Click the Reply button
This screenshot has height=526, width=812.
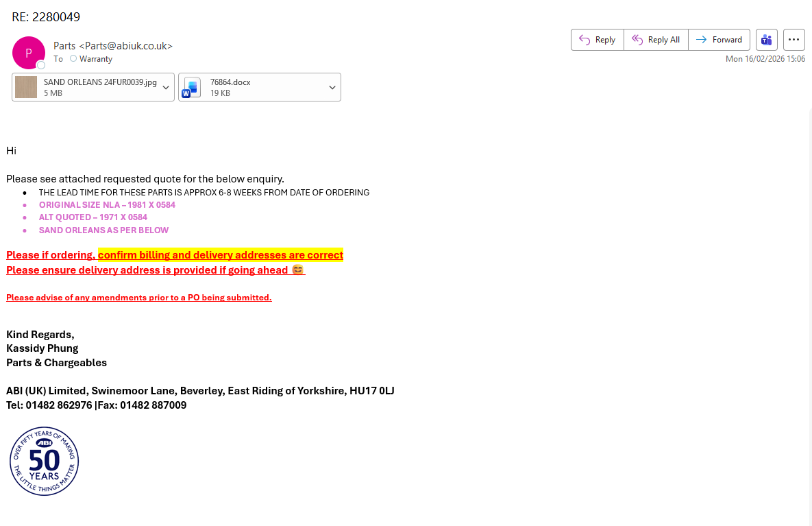point(597,40)
